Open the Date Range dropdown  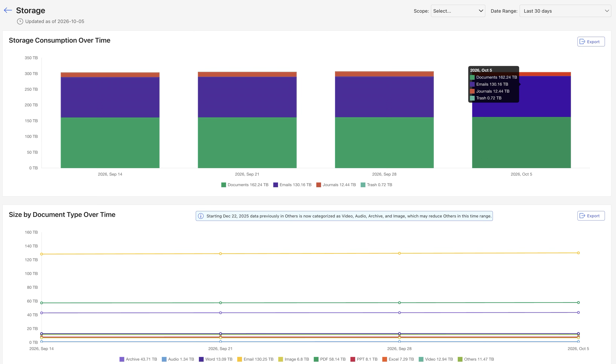point(565,11)
